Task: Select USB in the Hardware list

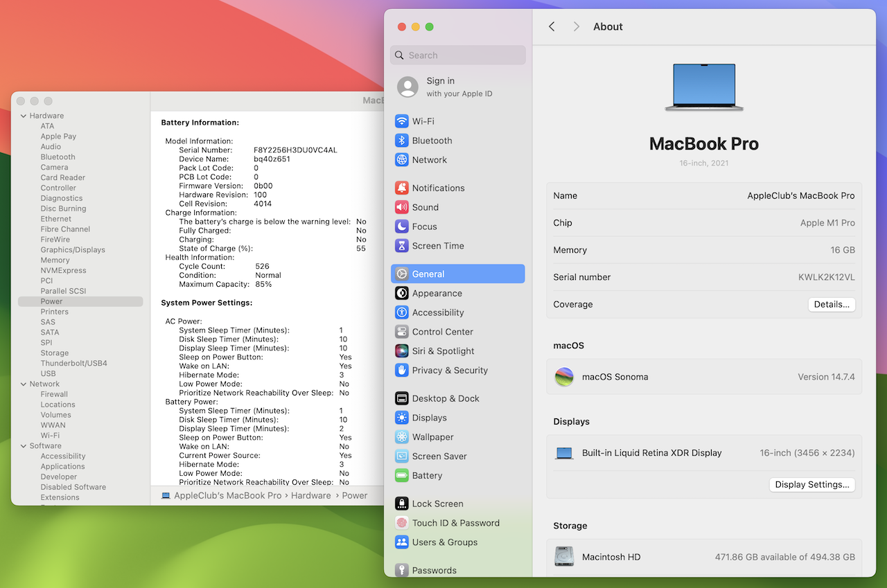Action: coord(48,373)
